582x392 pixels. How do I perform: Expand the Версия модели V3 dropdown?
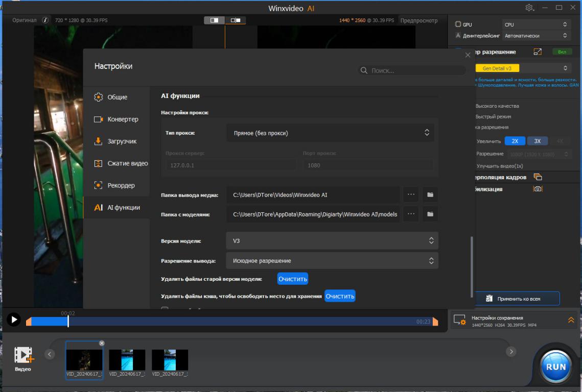click(332, 240)
